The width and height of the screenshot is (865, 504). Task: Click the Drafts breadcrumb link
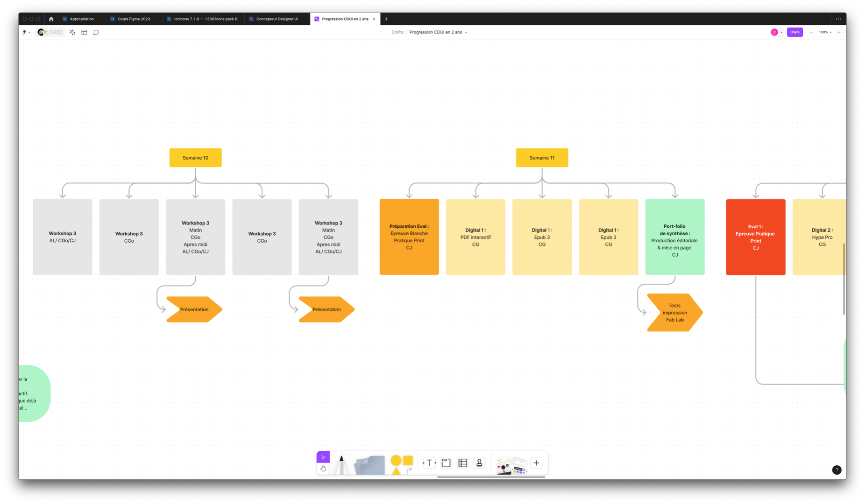tap(397, 32)
